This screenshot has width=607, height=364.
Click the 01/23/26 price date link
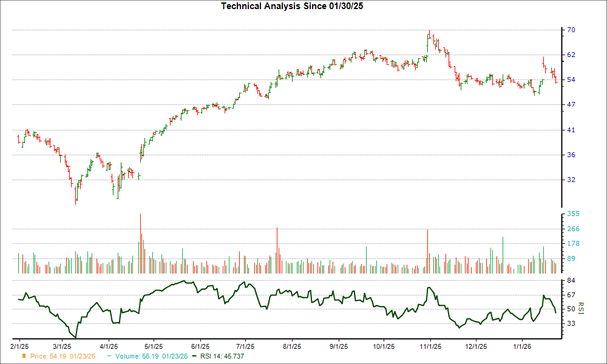[81, 357]
